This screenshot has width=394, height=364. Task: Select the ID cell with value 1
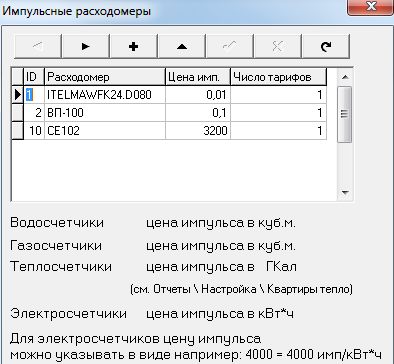[x=34, y=95]
